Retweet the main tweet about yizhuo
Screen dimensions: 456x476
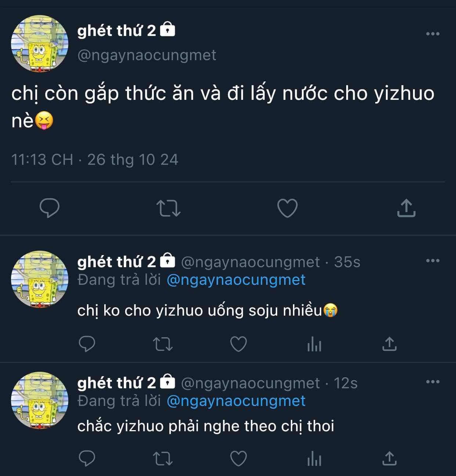169,208
